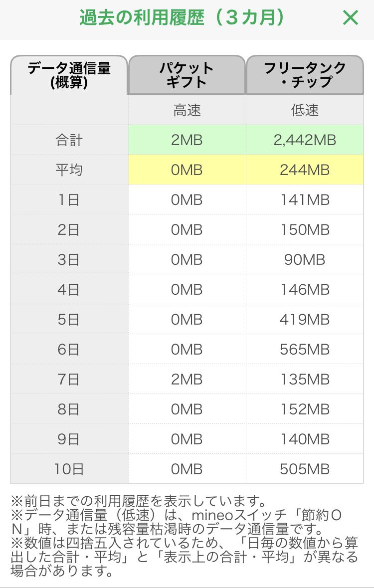Click the 505MB cell for 10日
Viewport: 374px width, 588px height.
tap(305, 469)
